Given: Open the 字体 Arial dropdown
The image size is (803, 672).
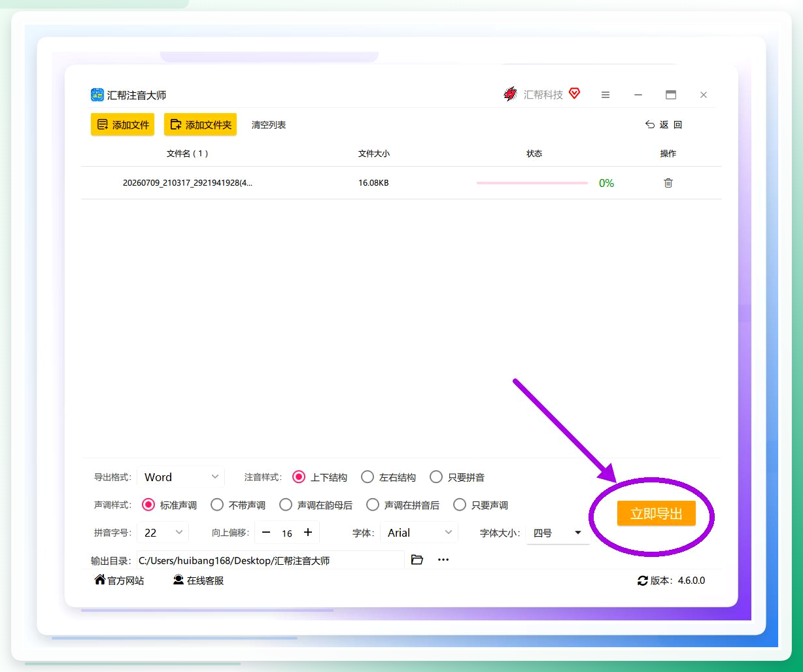Looking at the screenshot, I should (419, 533).
